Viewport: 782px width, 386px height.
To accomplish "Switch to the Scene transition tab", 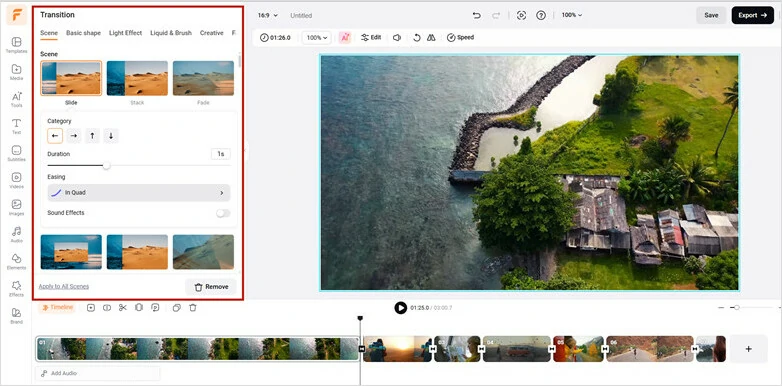I will (x=49, y=33).
